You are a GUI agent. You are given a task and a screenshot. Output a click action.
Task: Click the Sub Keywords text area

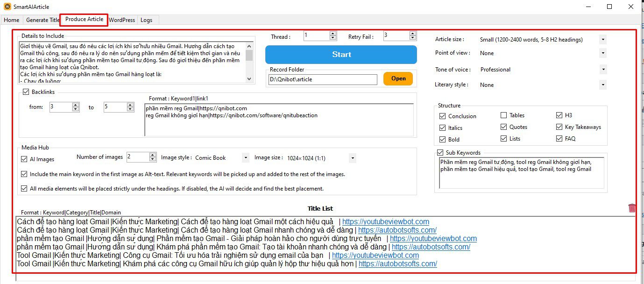[x=522, y=173]
